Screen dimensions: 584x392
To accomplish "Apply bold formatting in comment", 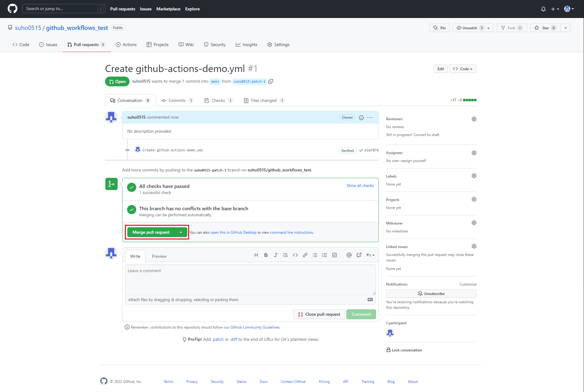I will (266, 255).
